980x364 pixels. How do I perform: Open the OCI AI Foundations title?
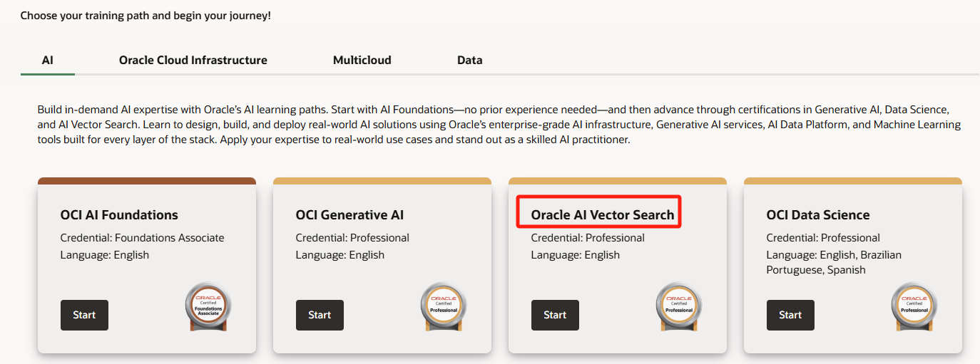[119, 215]
